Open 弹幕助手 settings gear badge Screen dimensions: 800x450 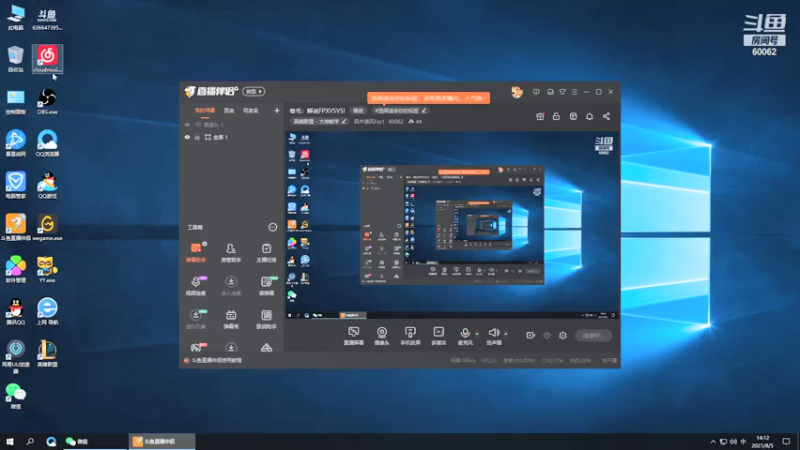205,244
